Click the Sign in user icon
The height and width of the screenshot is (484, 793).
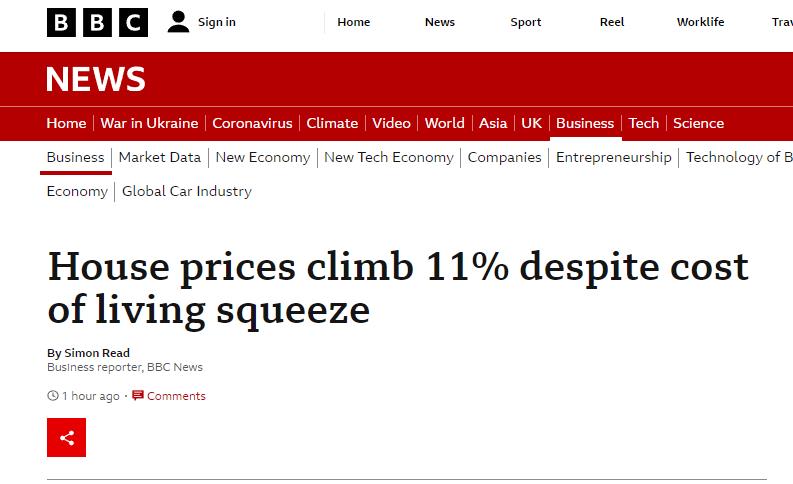pyautogui.click(x=178, y=22)
